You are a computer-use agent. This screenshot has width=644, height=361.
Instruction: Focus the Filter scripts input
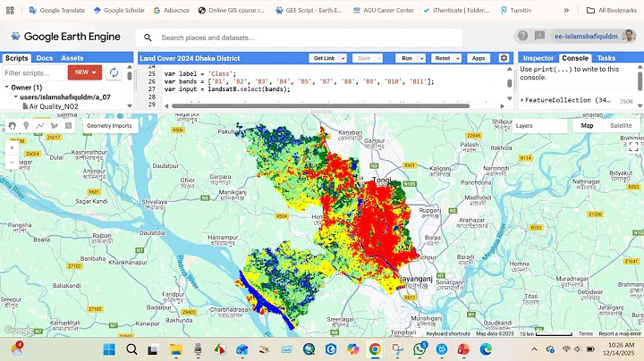click(35, 72)
